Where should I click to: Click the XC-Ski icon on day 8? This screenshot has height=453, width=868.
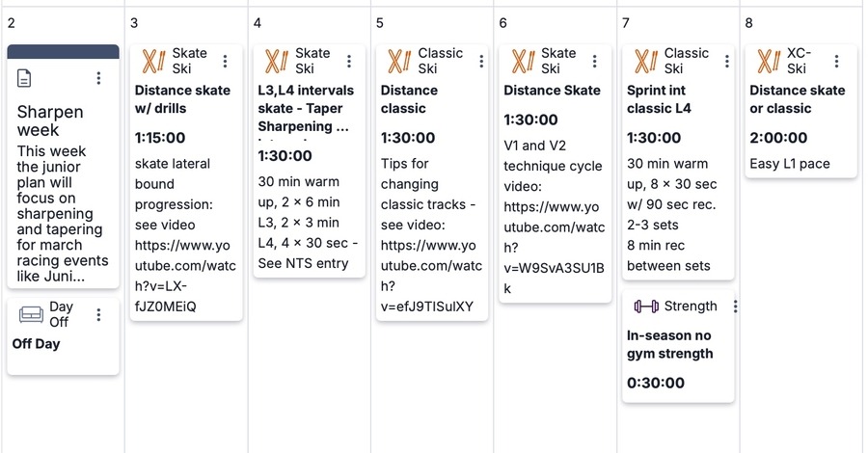pos(769,62)
